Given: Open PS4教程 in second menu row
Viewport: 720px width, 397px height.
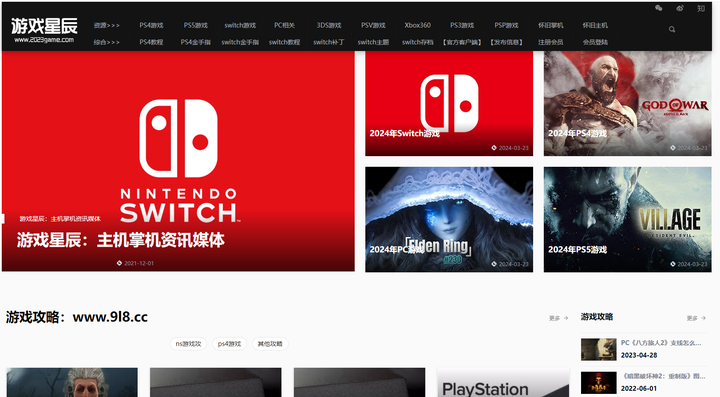Looking at the screenshot, I should 151,42.
